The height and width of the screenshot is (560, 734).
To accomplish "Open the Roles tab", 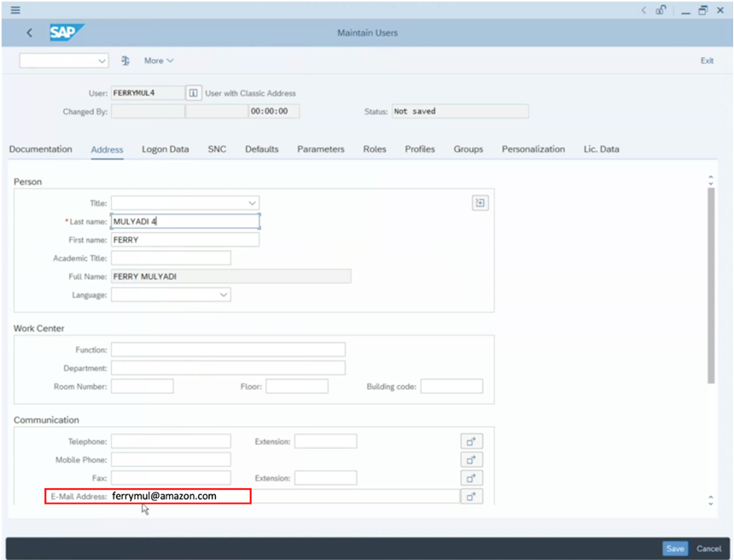I will (x=375, y=149).
